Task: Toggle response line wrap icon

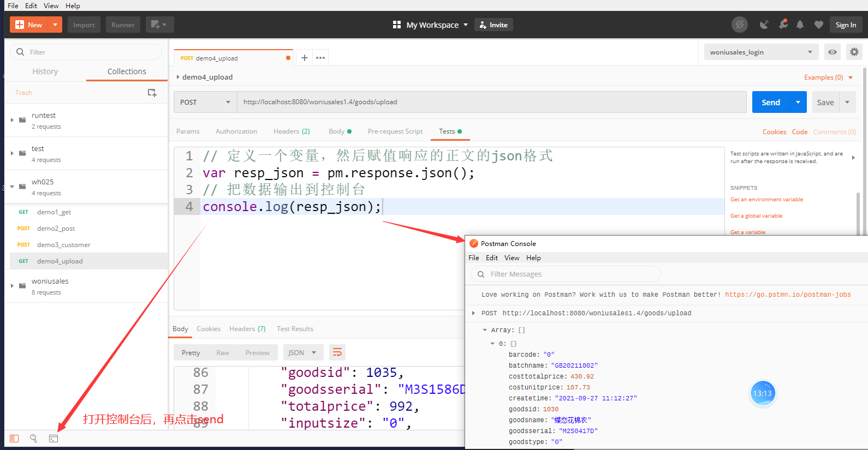Action: pos(337,352)
